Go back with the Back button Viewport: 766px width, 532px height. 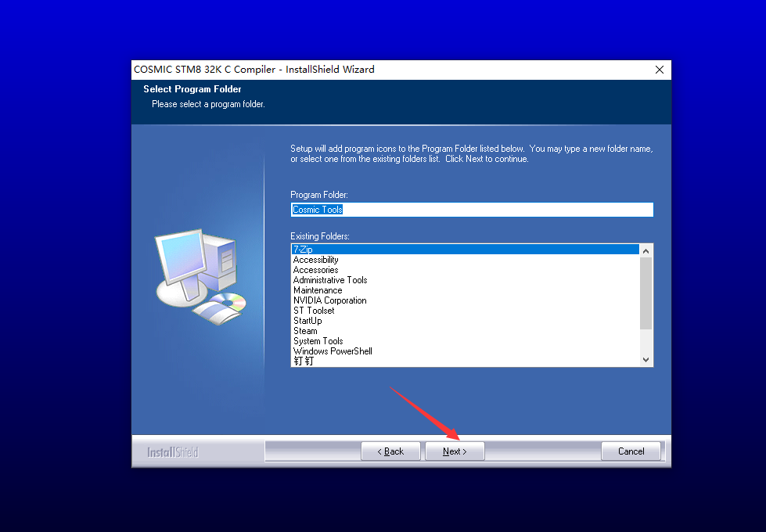(x=390, y=451)
